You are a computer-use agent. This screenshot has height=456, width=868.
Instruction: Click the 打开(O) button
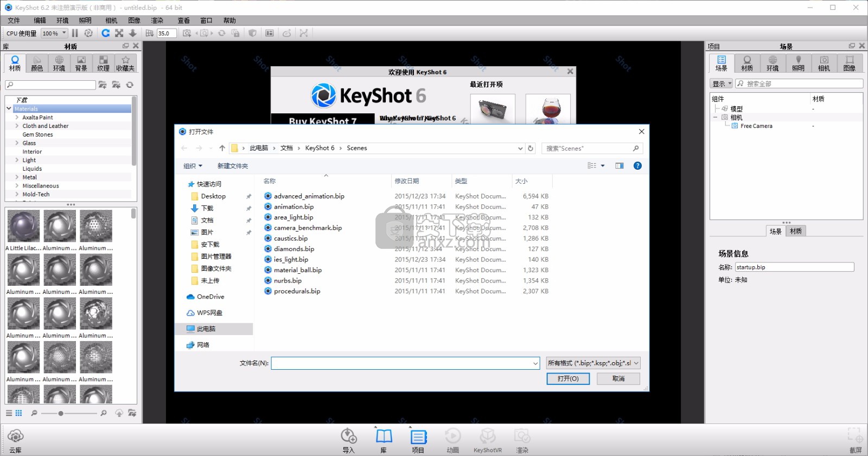coord(568,379)
